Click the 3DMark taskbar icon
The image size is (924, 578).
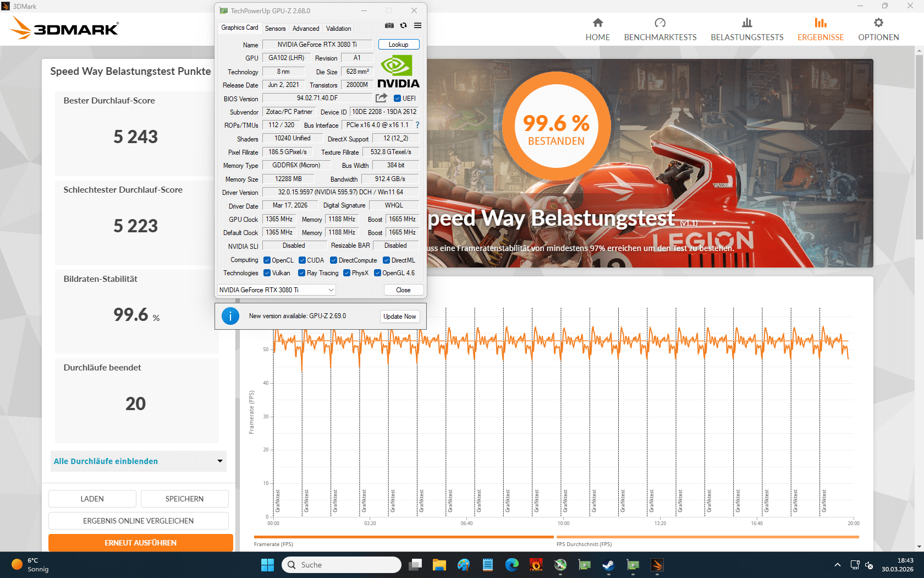tap(657, 565)
